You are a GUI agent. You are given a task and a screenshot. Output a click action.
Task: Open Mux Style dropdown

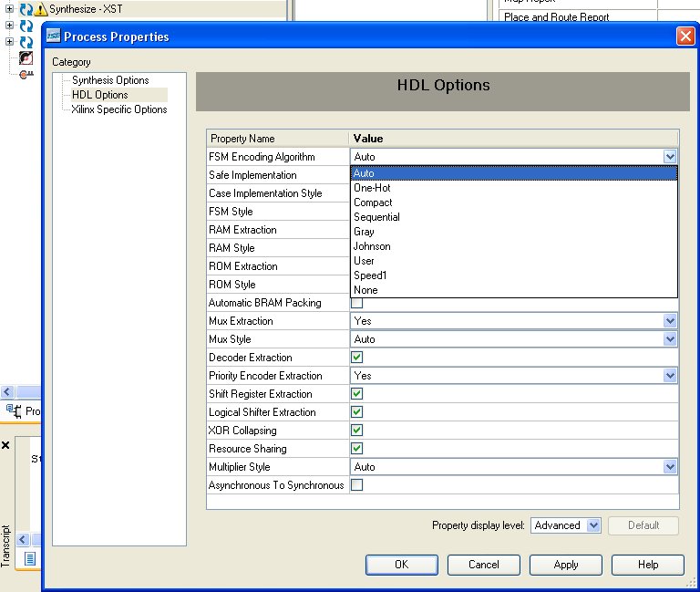(670, 339)
